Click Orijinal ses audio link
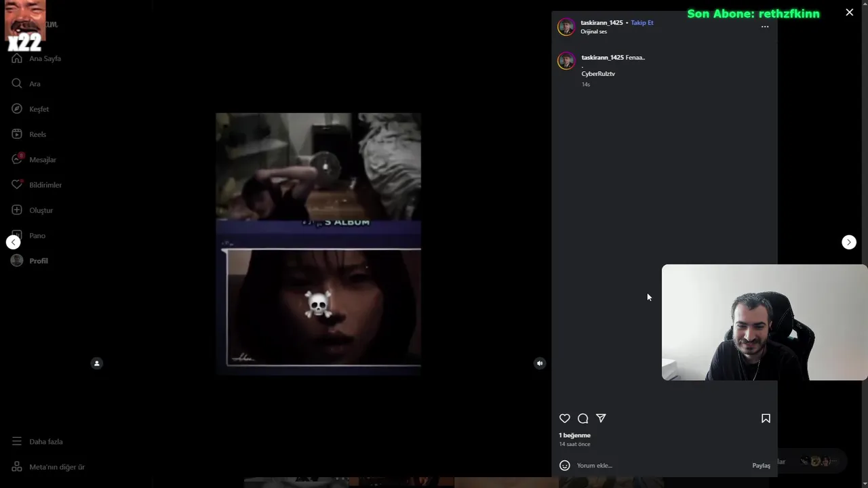The image size is (868, 488). 593,32
